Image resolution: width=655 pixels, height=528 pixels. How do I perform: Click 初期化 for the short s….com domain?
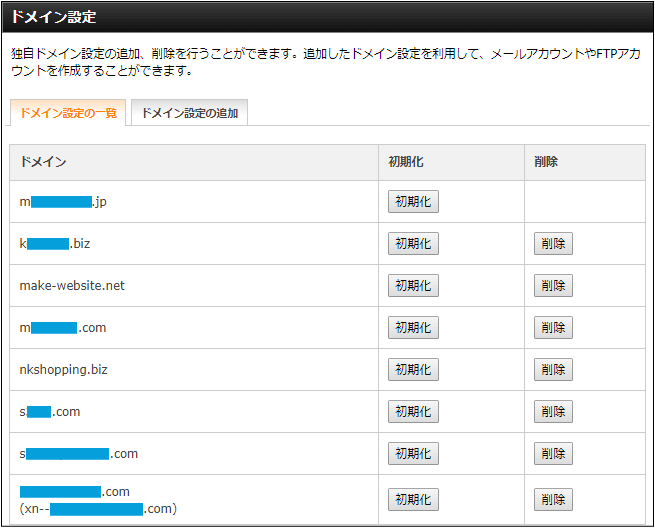[413, 411]
